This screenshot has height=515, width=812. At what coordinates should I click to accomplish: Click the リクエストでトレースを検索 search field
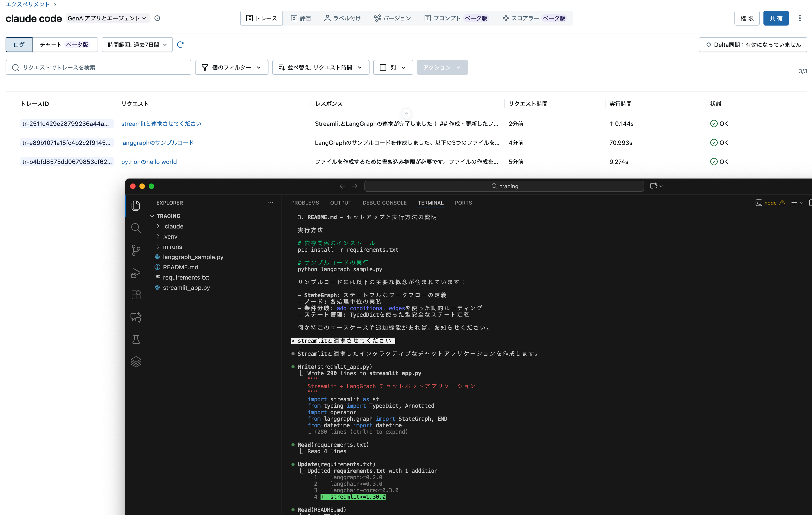point(98,67)
